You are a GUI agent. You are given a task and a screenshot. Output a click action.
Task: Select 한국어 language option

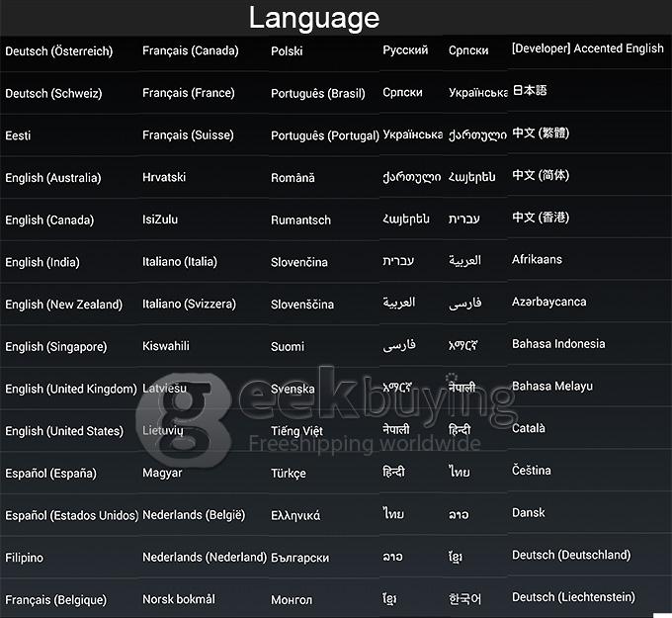(x=464, y=599)
